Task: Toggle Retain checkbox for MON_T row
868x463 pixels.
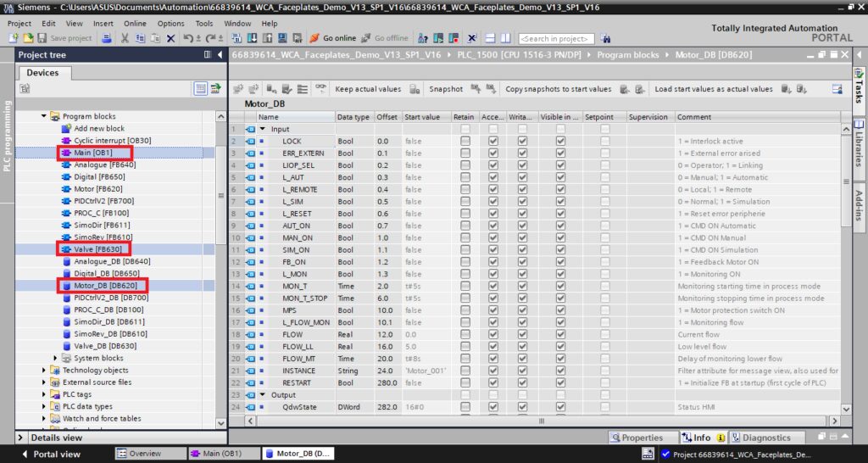Action: 465,287
